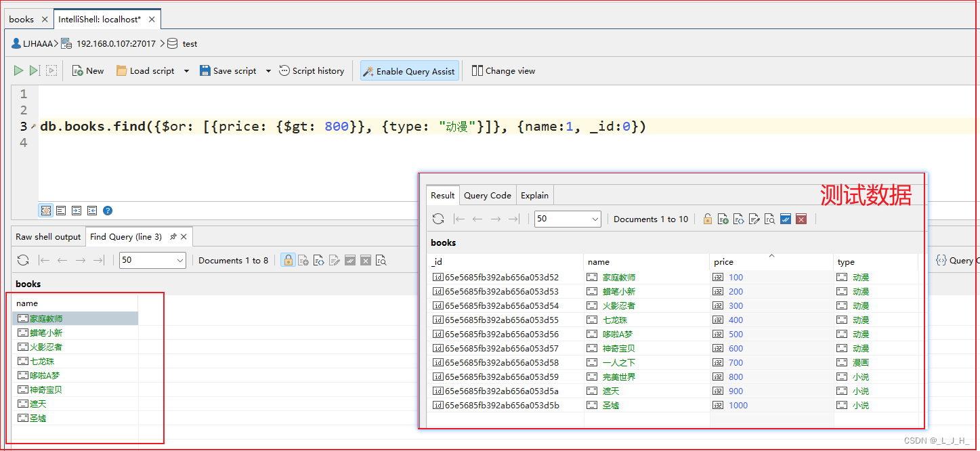Toggle the read-only lock in Find Query toolbar
The width and height of the screenshot is (980, 451).
click(x=288, y=260)
